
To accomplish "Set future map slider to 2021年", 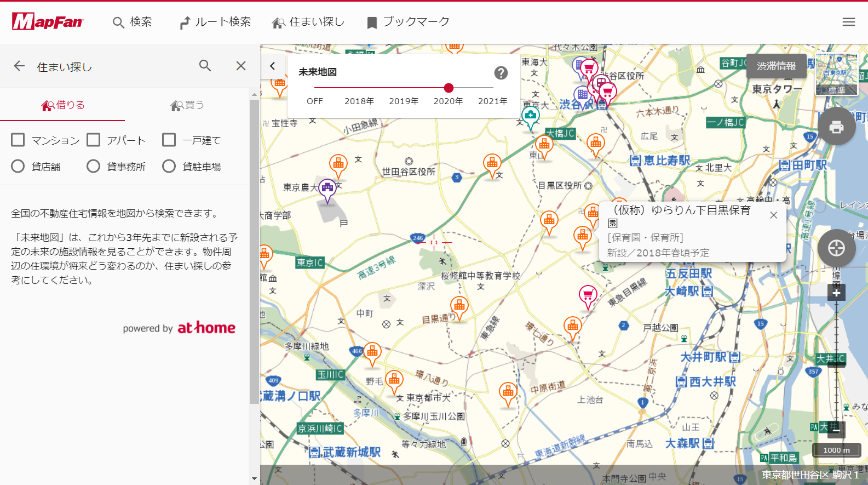I will coord(493,101).
